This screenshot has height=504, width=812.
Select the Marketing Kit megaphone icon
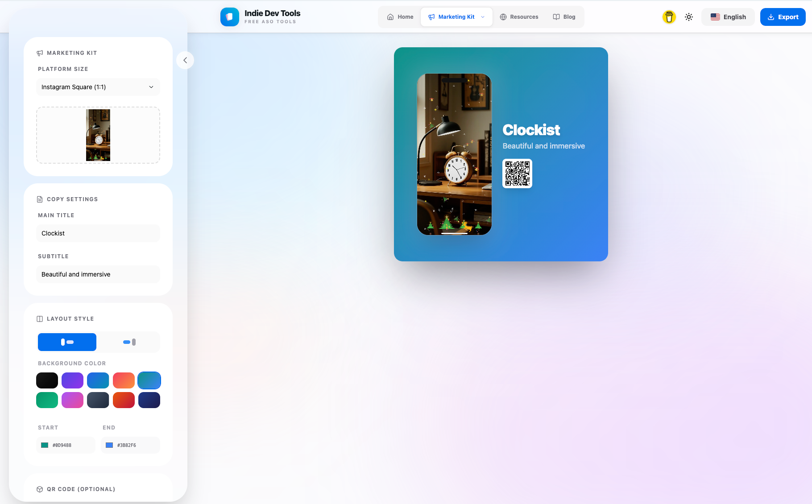431,17
